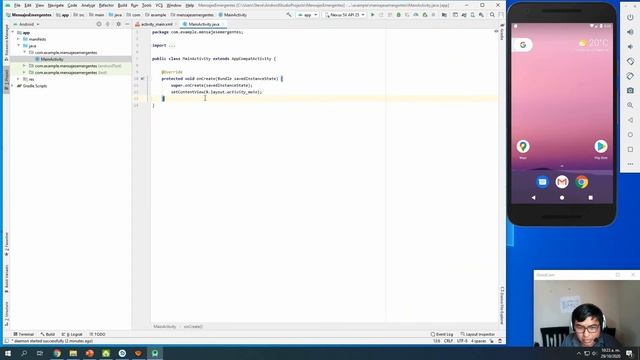This screenshot has height=360, width=640.
Task: Click the emulator sidebar home circle
Action: tap(630, 135)
